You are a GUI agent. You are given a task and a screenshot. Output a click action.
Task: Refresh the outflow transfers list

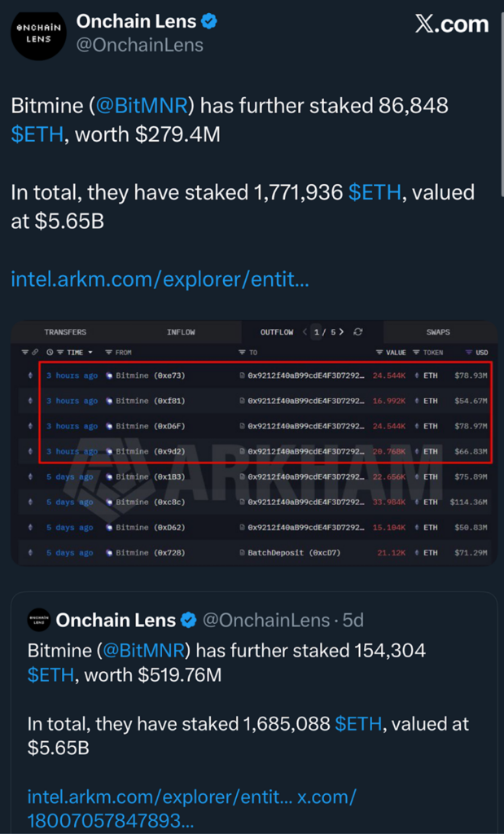[357, 332]
